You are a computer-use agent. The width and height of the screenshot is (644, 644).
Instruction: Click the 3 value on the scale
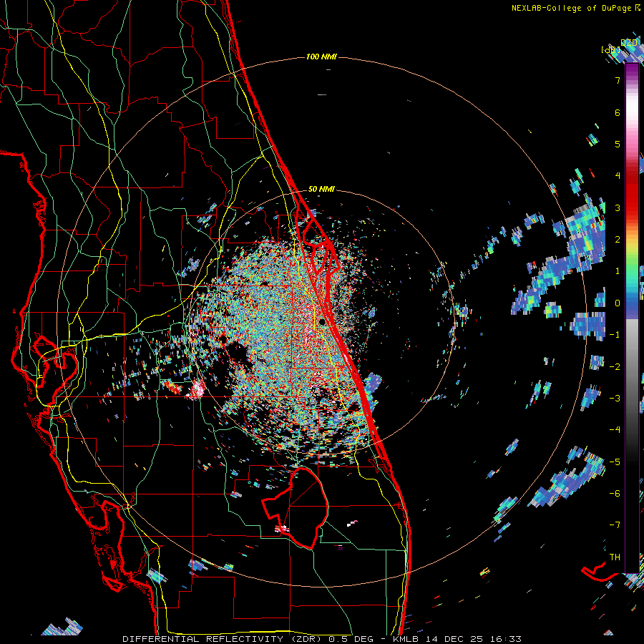[618, 208]
